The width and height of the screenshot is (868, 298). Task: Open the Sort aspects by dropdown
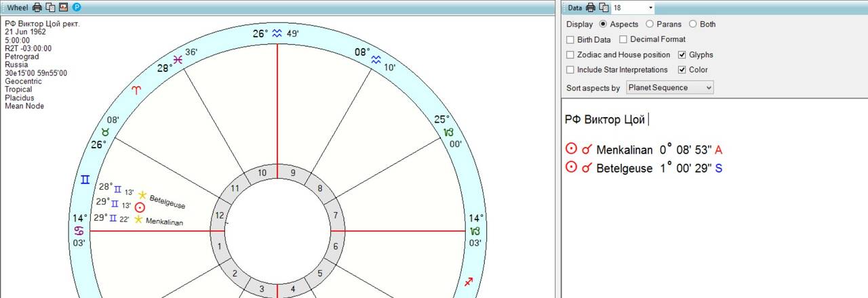(x=670, y=87)
